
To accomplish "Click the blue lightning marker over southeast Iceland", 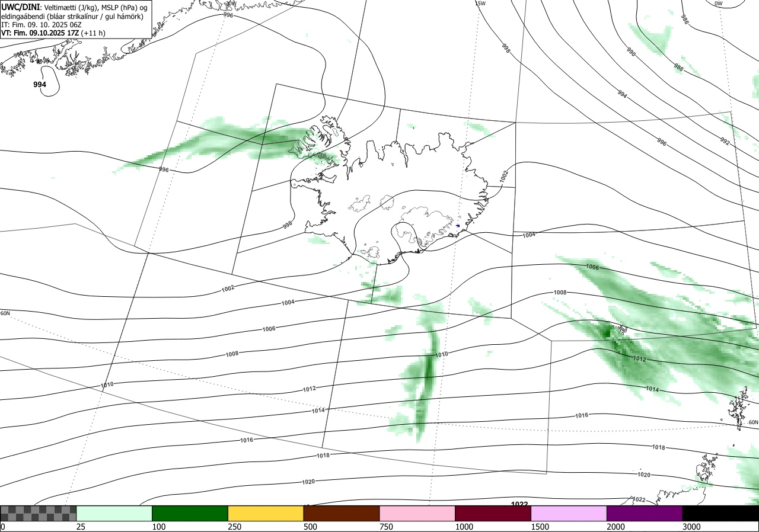I will coord(458,226).
